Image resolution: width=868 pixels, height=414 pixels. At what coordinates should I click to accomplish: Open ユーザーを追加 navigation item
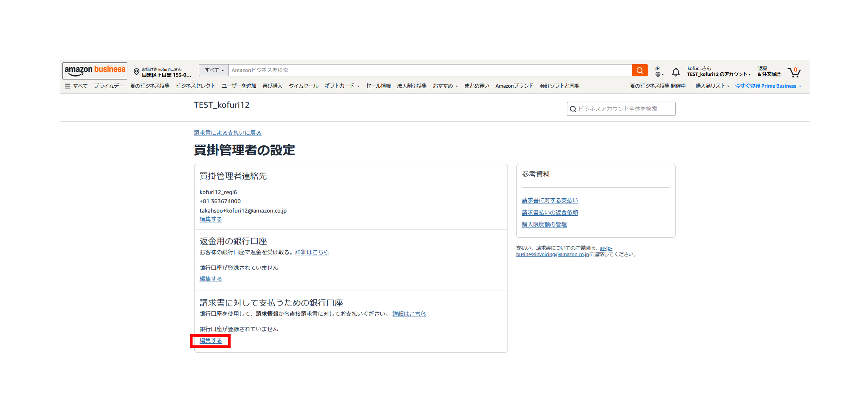coord(239,86)
